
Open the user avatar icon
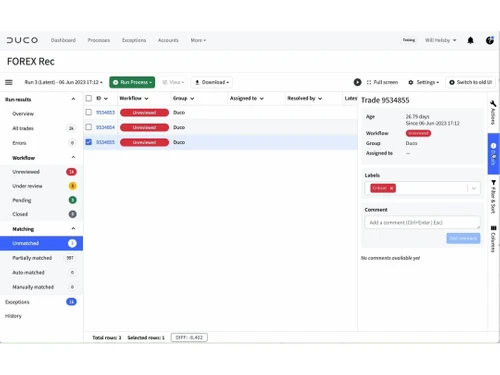pos(490,40)
